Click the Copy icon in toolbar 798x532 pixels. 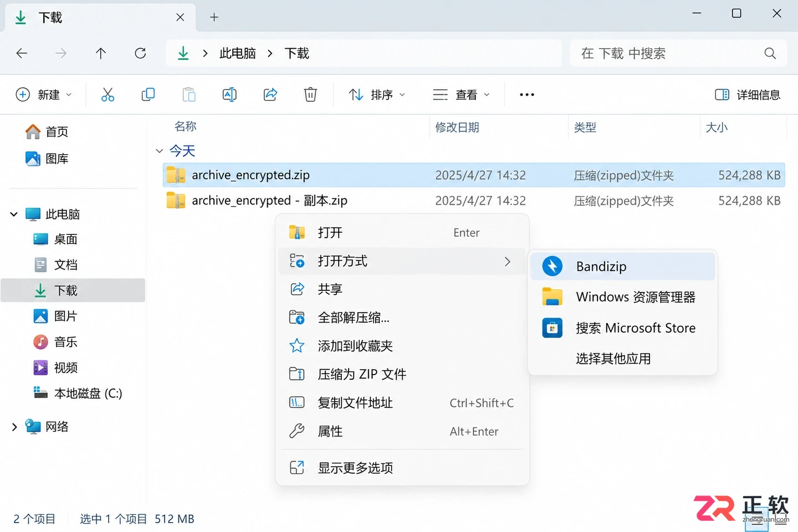tap(148, 95)
